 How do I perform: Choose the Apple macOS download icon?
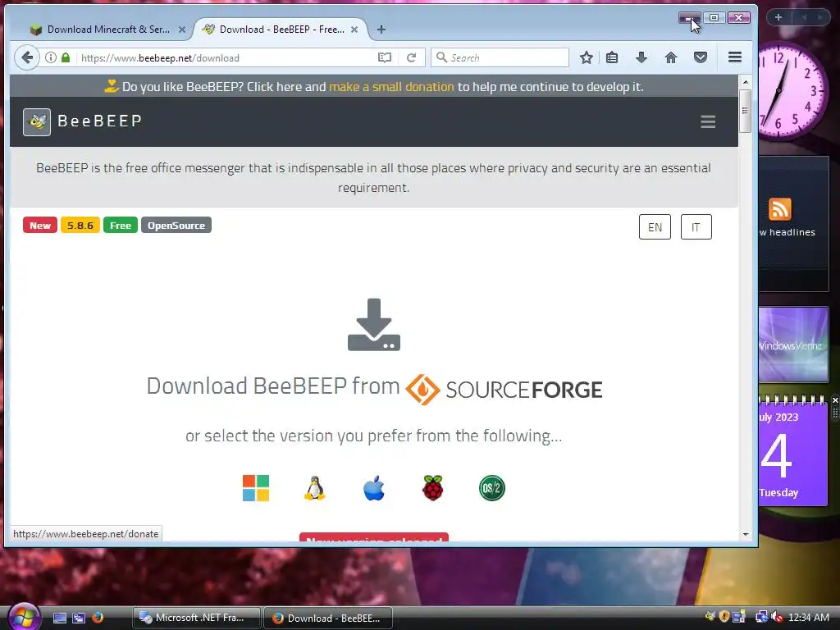point(374,488)
